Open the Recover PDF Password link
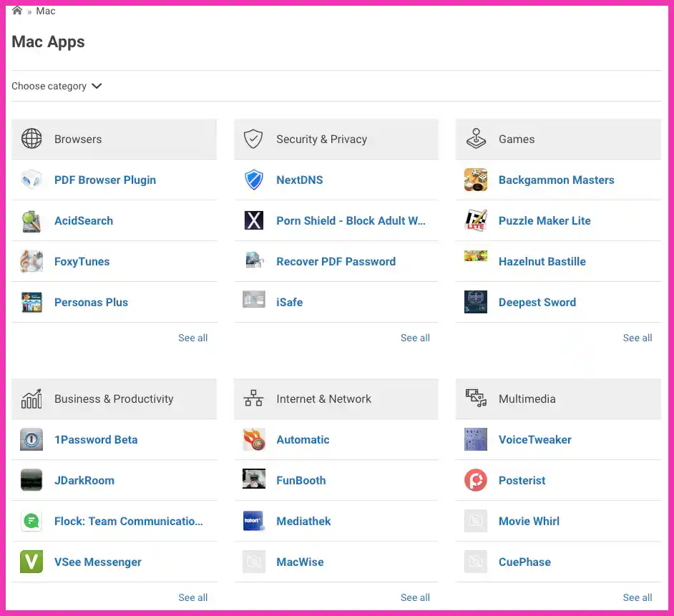Viewport: 674px width, 616px height. coord(336,261)
